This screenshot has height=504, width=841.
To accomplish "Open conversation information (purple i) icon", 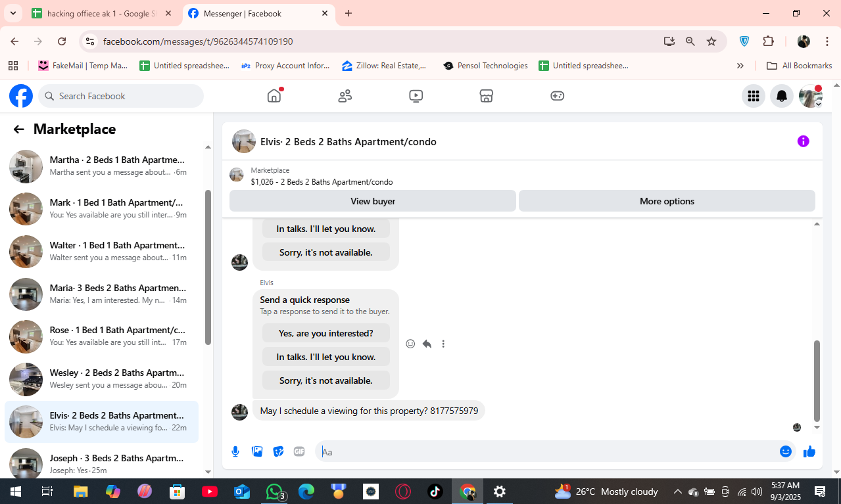I will click(803, 141).
